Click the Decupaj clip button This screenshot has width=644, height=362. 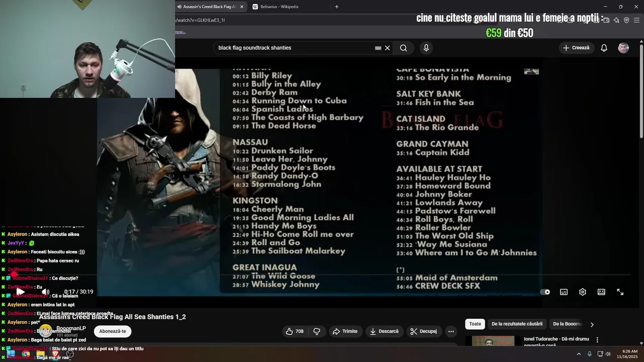424,331
